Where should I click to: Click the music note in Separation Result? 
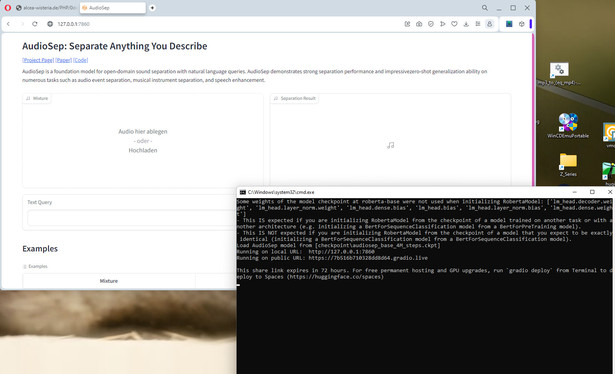point(390,145)
